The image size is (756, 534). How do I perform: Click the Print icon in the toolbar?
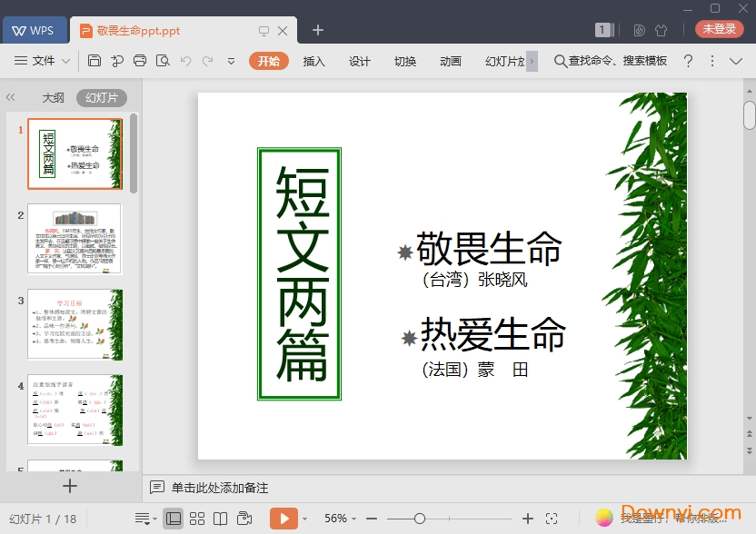140,61
